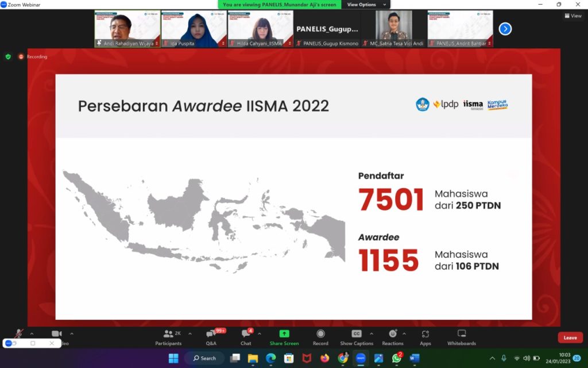This screenshot has height=368, width=588.
Task: Click 'You are viewing PANELIS_Munandar Aji's screen' banner
Action: pyautogui.click(x=280, y=5)
